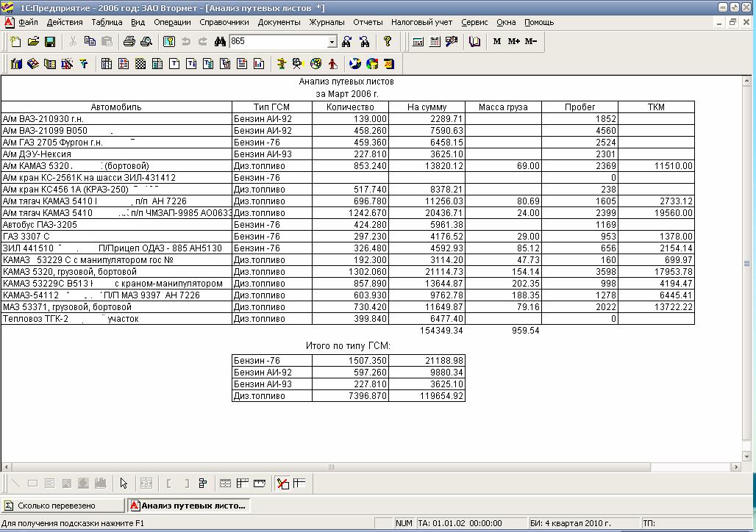Select the arrow pointer tool in bottom toolbar
Image resolution: width=756 pixels, height=532 pixels.
point(124,484)
